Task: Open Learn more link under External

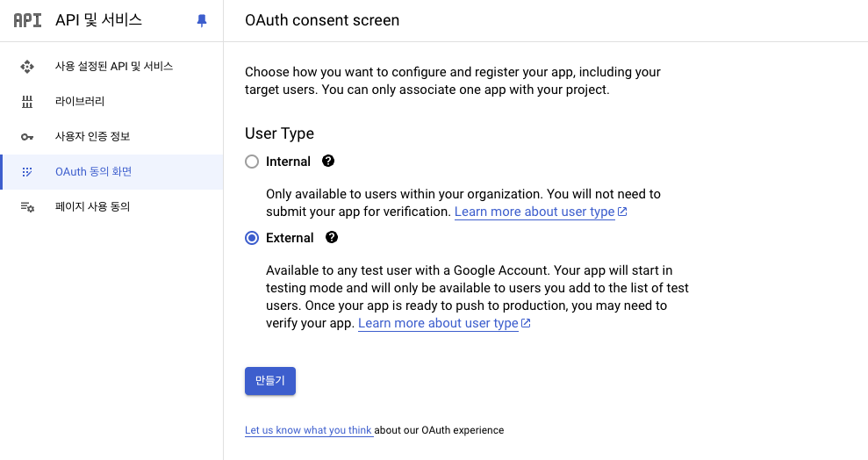Action: pyautogui.click(x=438, y=323)
